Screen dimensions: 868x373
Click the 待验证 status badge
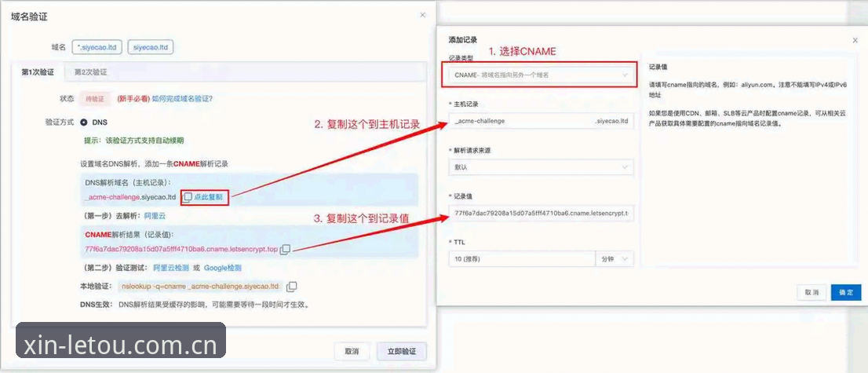(x=95, y=99)
